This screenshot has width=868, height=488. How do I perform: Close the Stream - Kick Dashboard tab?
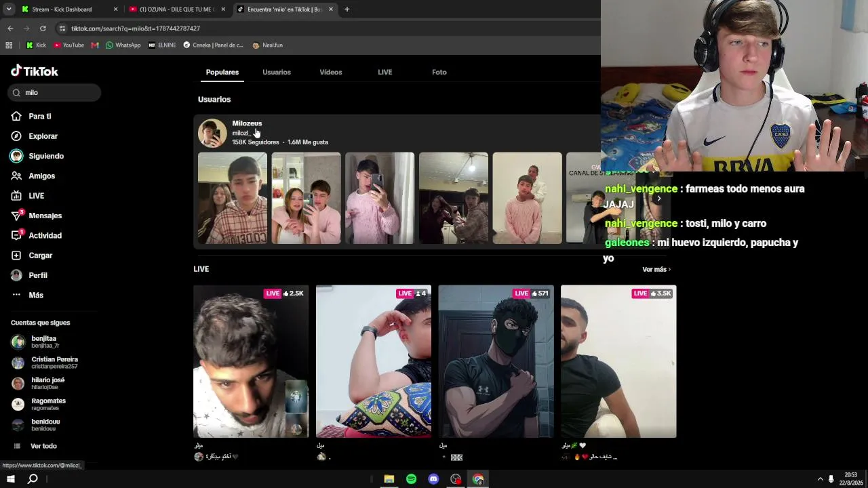[x=115, y=9]
